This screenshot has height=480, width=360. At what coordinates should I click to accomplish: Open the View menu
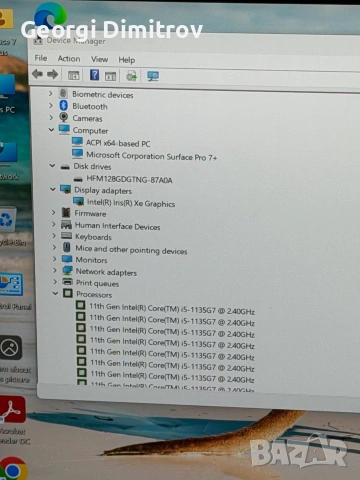pos(99,59)
